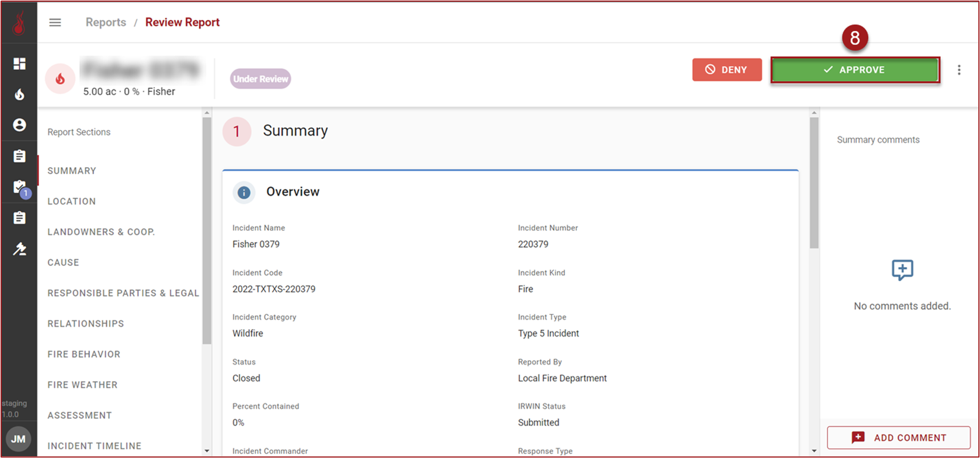Add a comment to the summary
This screenshot has width=980, height=458.
898,438
